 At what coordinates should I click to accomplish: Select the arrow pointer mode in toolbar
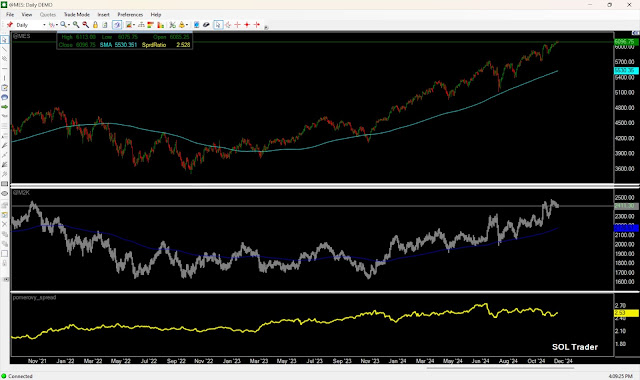click(x=218, y=25)
